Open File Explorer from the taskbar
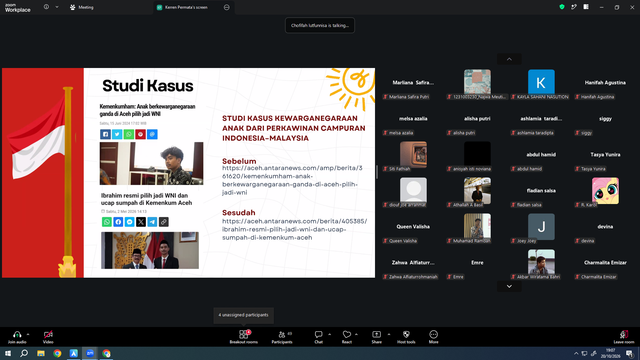Image resolution: width=640 pixels, height=360 pixels. (x=41, y=353)
